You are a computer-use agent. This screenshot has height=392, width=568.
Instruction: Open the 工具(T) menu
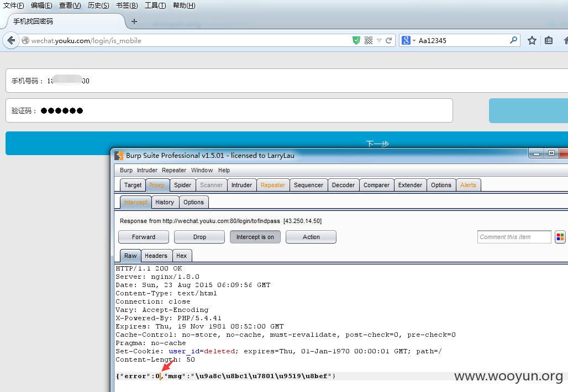pos(155,6)
